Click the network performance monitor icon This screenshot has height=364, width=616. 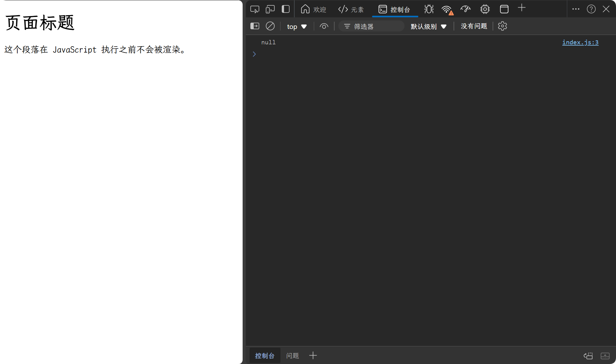coord(465,9)
